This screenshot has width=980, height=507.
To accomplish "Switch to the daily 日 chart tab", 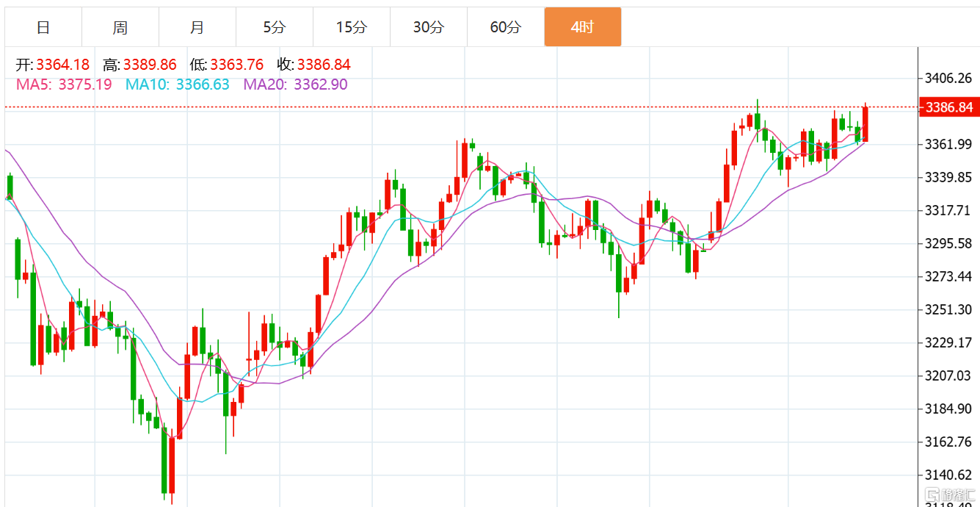I will 43,27.
